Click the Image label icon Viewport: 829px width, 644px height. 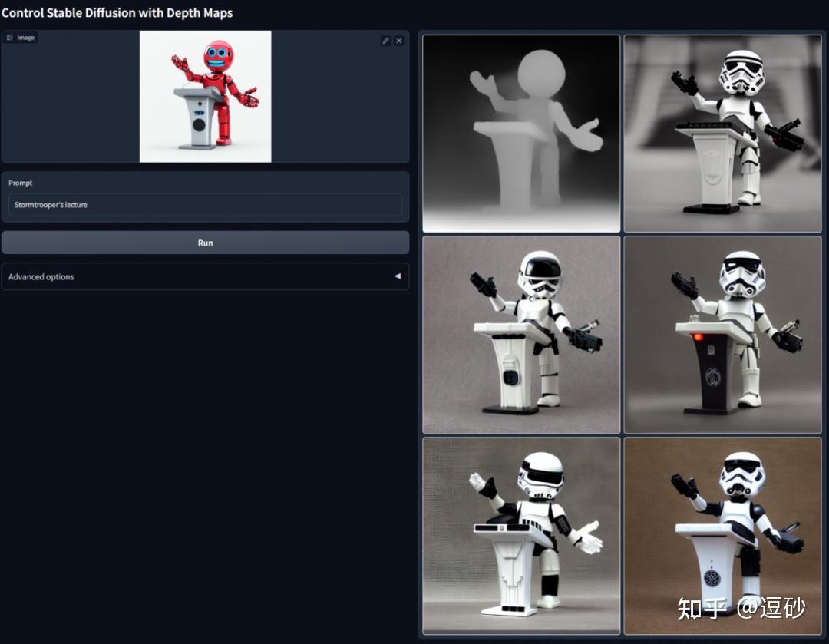click(x=9, y=38)
